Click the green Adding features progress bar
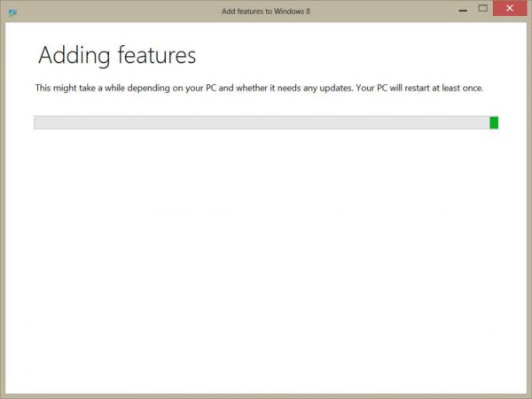Screen dimensions: 532x399 coord(266,122)
